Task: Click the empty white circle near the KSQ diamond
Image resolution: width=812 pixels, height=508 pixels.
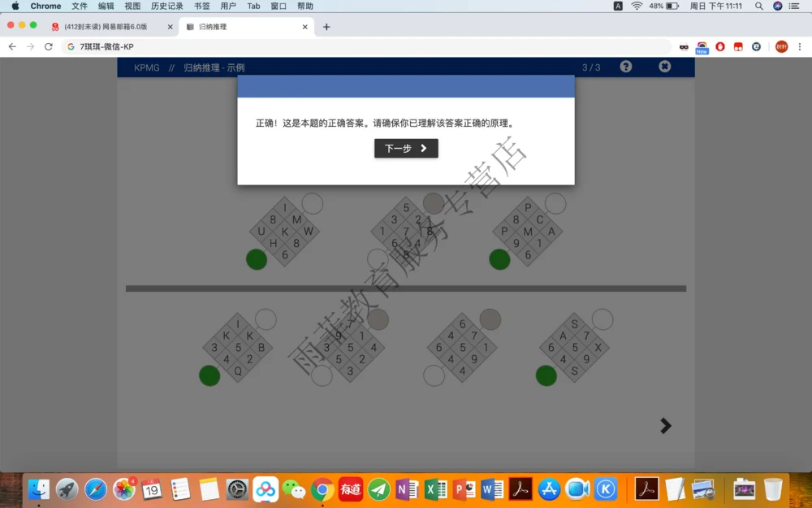Action: [x=266, y=319]
